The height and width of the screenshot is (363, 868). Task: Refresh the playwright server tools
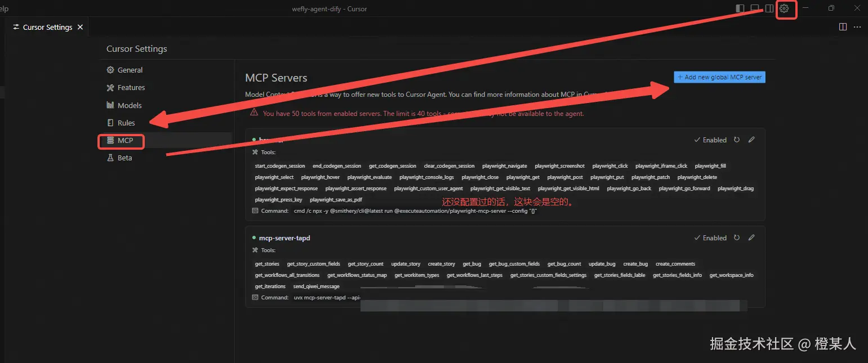click(737, 140)
